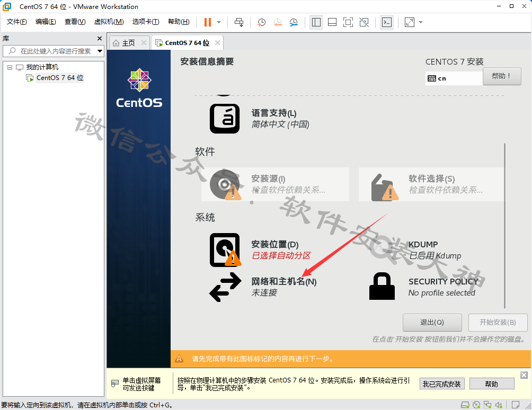Open the 选项卡(T) menu
Viewport: 532px width, 410px height.
(x=146, y=22)
